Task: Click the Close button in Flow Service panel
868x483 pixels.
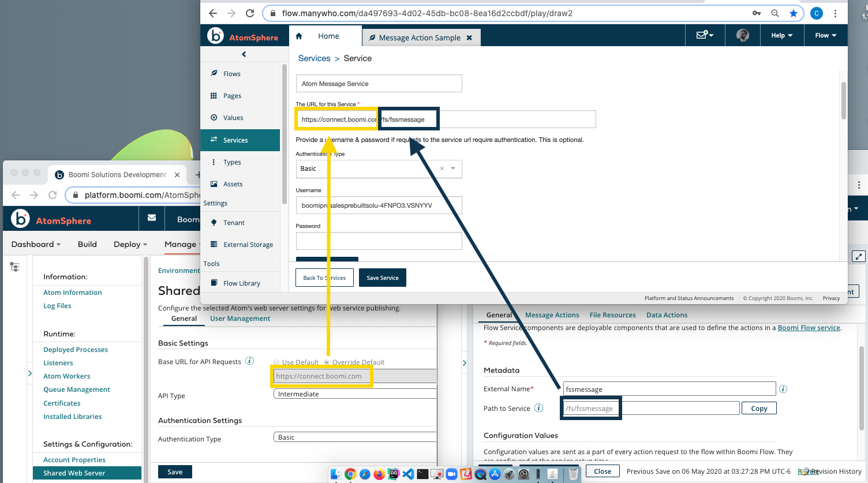Action: click(603, 471)
